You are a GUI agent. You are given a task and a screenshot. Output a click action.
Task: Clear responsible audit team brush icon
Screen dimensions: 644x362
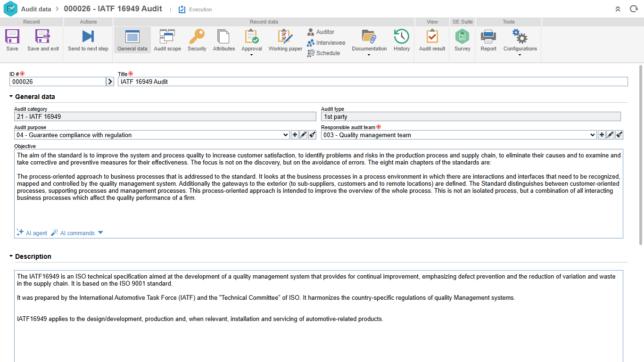[x=619, y=135]
